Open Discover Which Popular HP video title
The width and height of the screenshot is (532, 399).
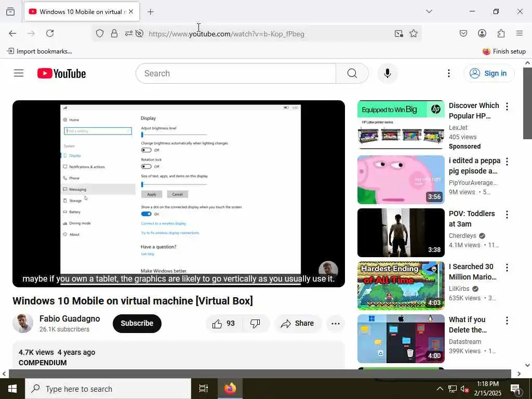pyautogui.click(x=474, y=111)
